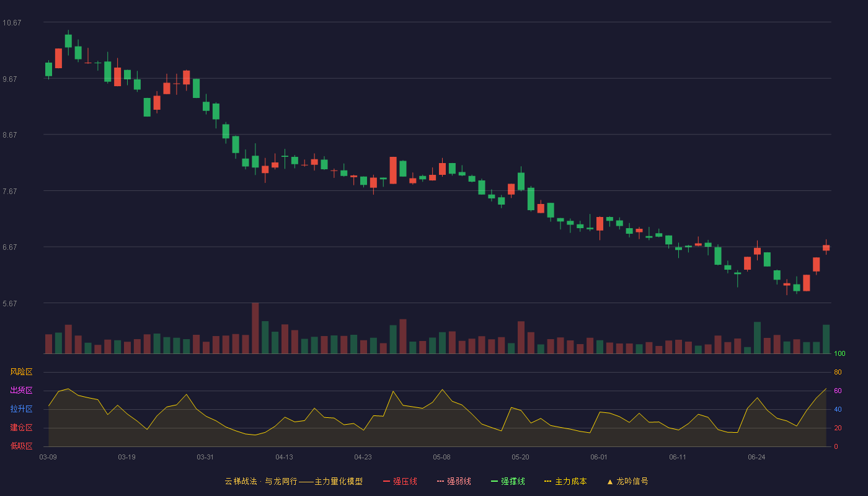This screenshot has width=868, height=496.
Task: Click the 03-31 date label
Action: coord(205,457)
